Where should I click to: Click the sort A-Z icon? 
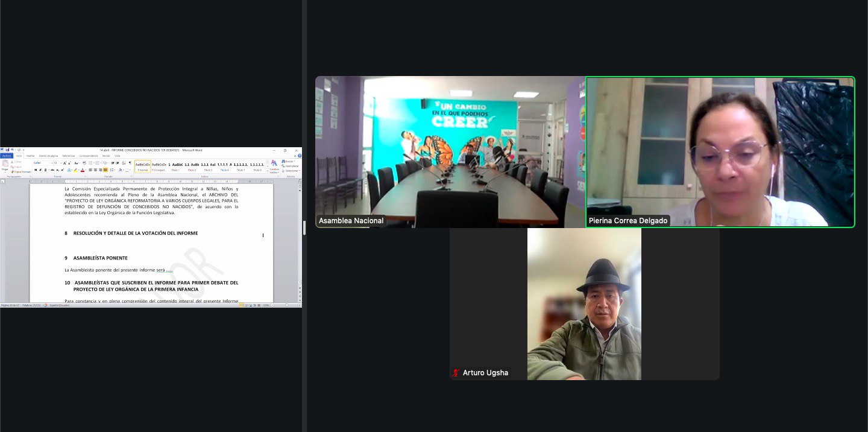pos(124,163)
